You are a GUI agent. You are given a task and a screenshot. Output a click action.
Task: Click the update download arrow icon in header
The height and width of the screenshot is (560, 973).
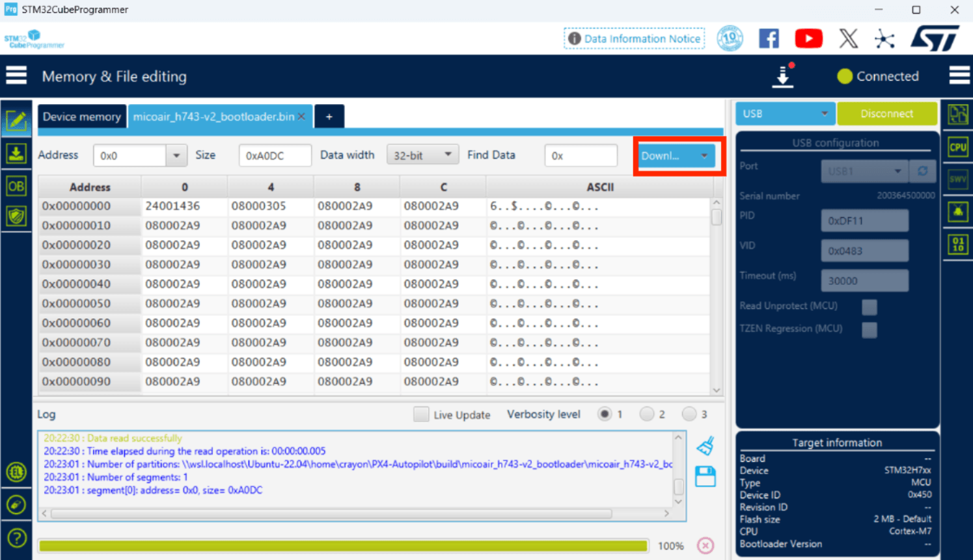pos(783,76)
